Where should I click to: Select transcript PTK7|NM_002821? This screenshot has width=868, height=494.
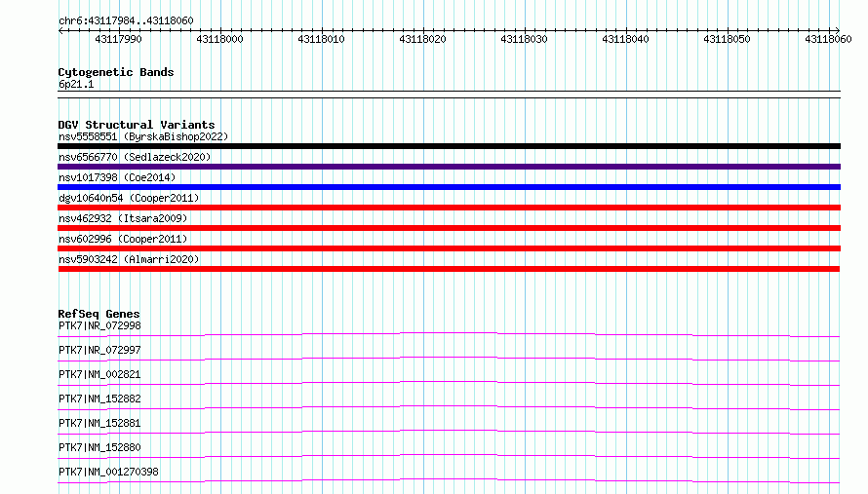(x=99, y=374)
